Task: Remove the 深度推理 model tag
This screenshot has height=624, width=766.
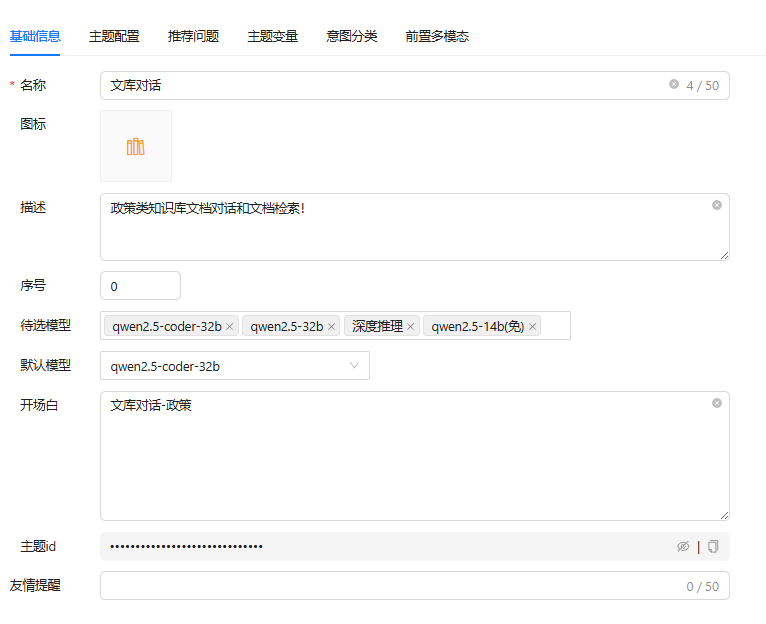Action: pyautogui.click(x=411, y=327)
